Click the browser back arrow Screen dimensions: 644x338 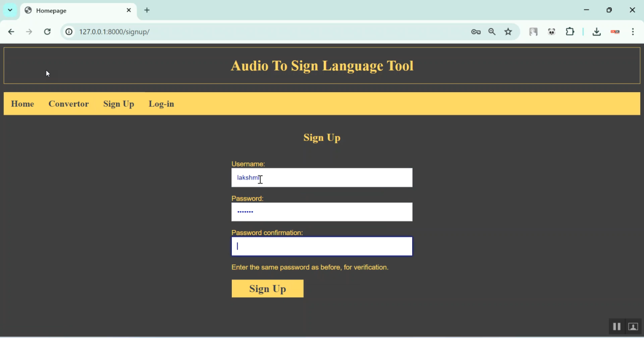pyautogui.click(x=11, y=32)
